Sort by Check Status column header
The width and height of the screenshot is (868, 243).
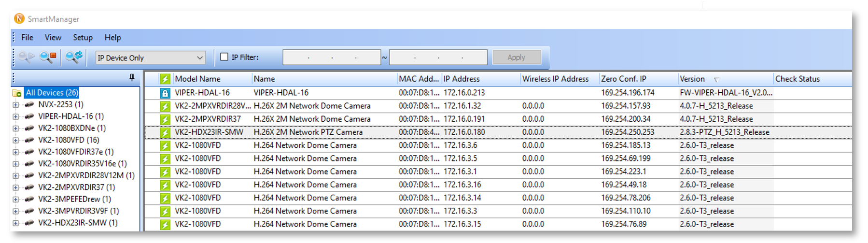[x=812, y=79]
